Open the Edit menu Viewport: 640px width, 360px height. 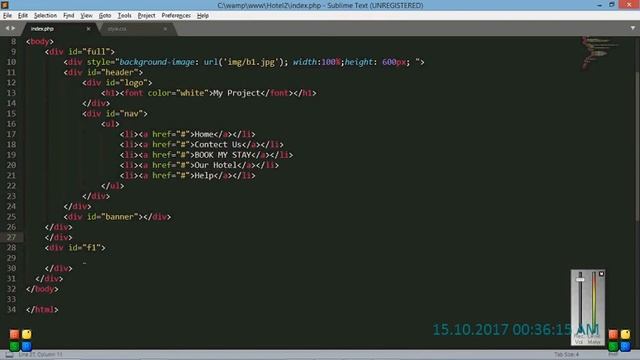pyautogui.click(x=23, y=16)
